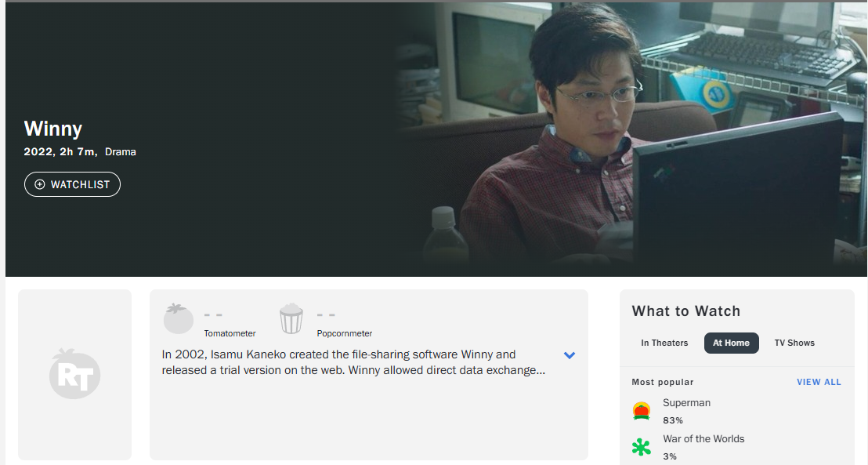Switch to the In Theaters tab
This screenshot has height=465, width=868.
664,343
